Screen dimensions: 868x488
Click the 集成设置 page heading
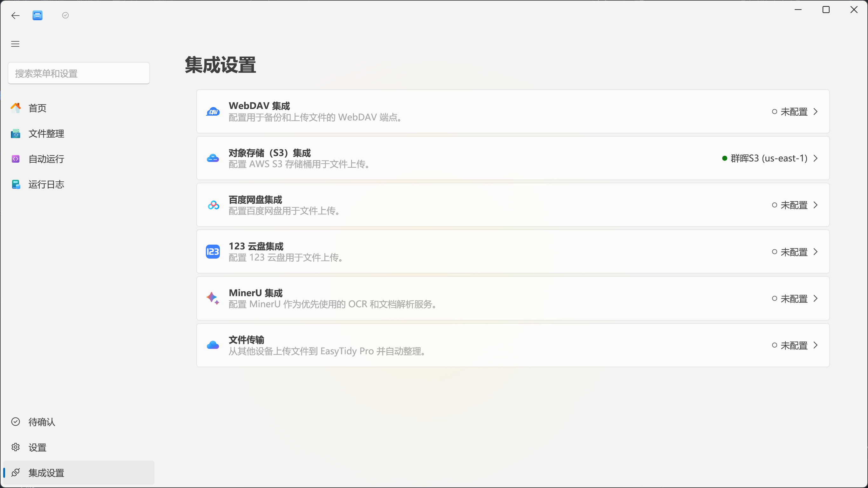pyautogui.click(x=220, y=65)
